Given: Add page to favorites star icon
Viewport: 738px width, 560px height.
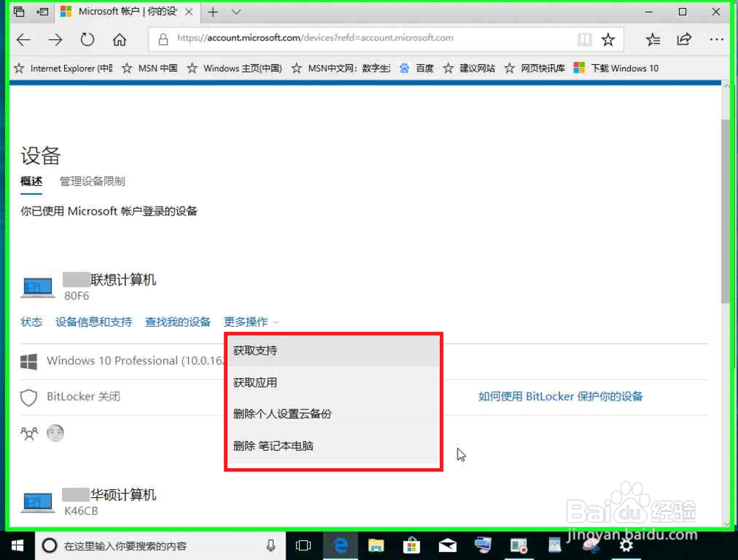Looking at the screenshot, I should pos(608,39).
